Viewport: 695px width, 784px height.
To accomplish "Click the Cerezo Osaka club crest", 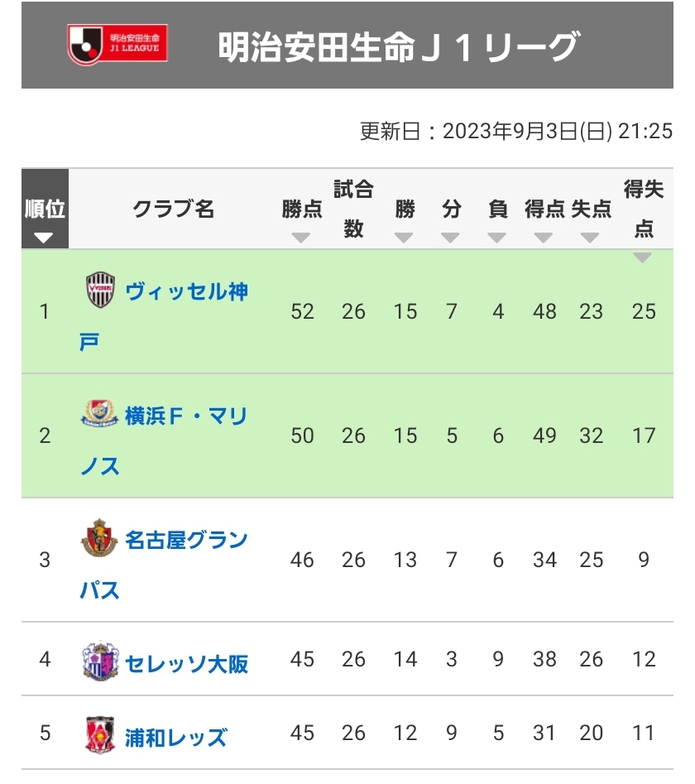I will [99, 662].
